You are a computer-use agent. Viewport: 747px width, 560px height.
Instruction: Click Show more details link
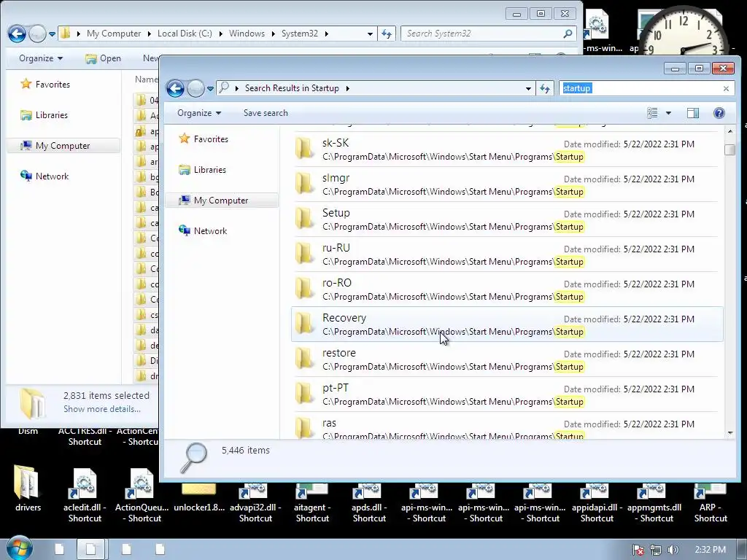pos(102,409)
